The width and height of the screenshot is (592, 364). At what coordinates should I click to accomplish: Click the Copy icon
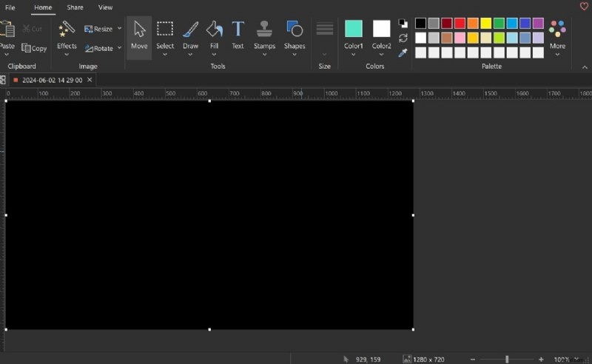(x=34, y=48)
